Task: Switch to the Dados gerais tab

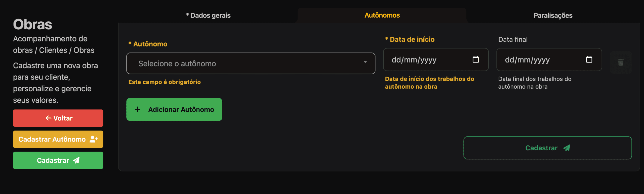Action: [x=208, y=16]
